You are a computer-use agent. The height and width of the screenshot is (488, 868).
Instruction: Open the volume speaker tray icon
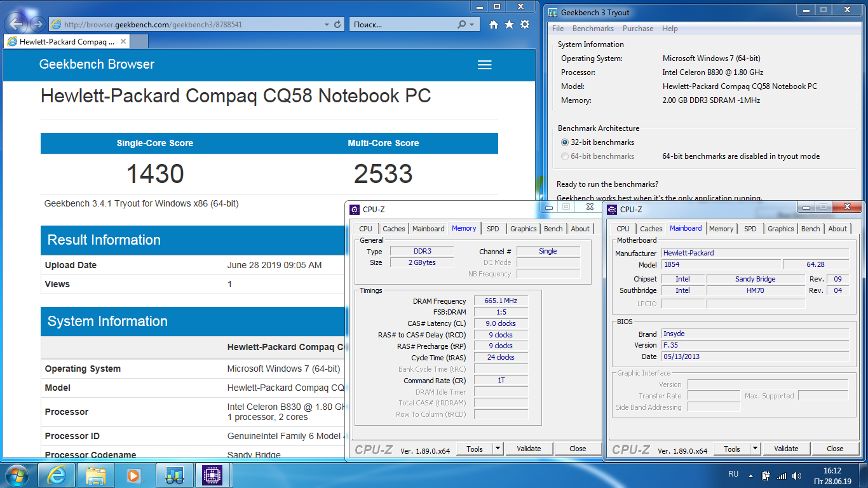click(x=796, y=475)
